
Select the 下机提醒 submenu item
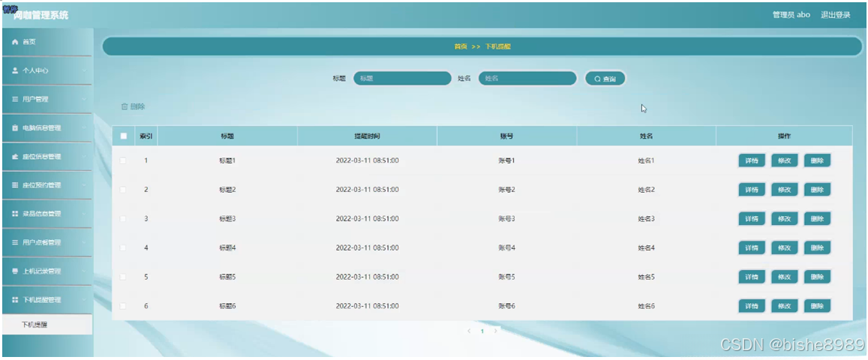47,325
